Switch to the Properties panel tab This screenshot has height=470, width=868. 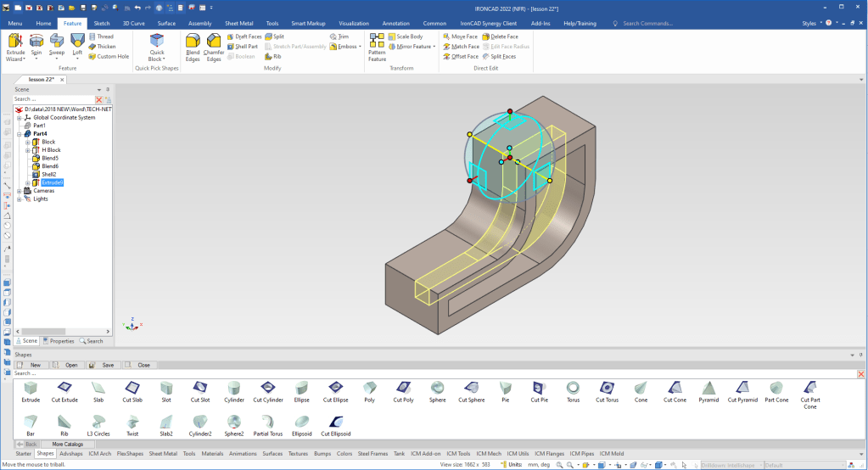pyautogui.click(x=59, y=341)
